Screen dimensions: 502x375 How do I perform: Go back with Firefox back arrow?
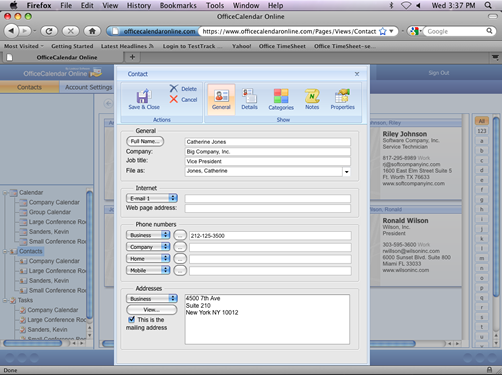tap(11, 31)
